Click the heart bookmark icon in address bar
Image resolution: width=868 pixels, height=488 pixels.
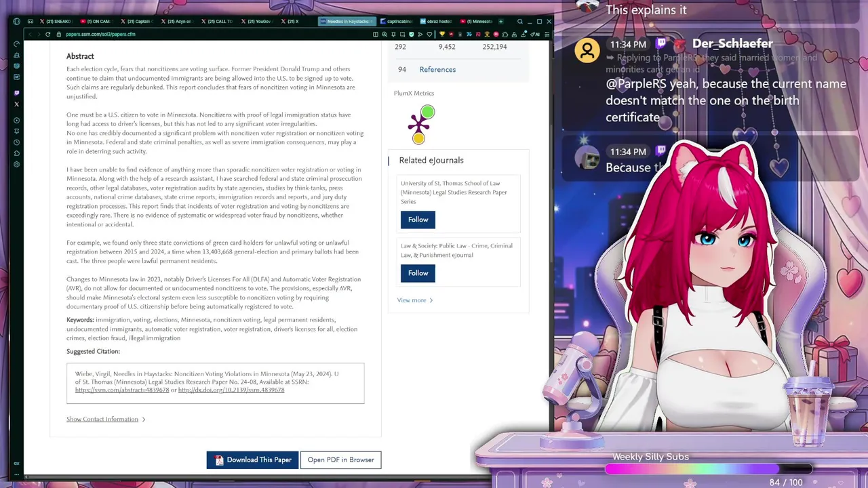(429, 34)
